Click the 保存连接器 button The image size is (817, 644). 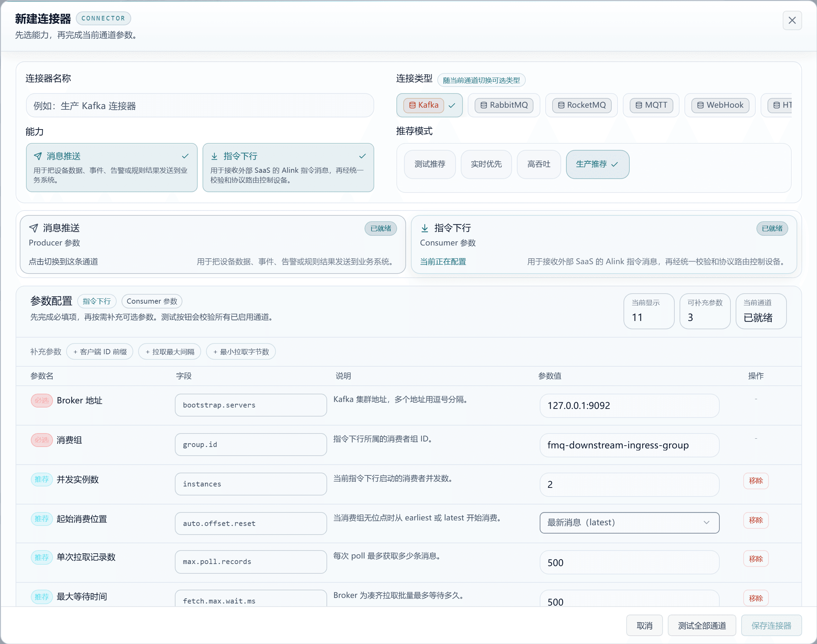pos(771,626)
